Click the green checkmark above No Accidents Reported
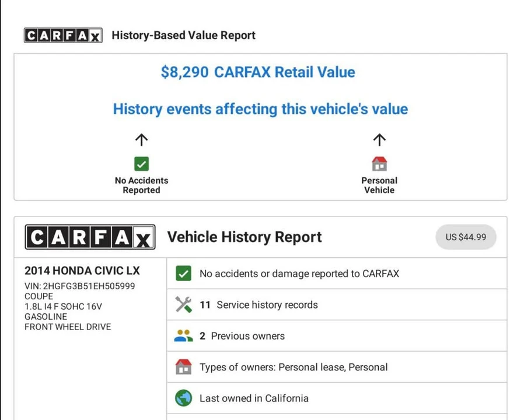 (141, 164)
